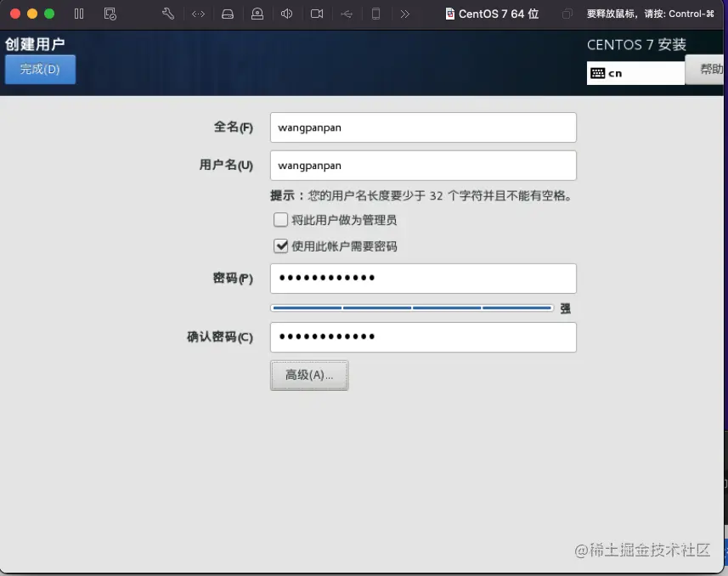Click the USB device icon
The height and width of the screenshot is (576, 728).
coord(347,14)
